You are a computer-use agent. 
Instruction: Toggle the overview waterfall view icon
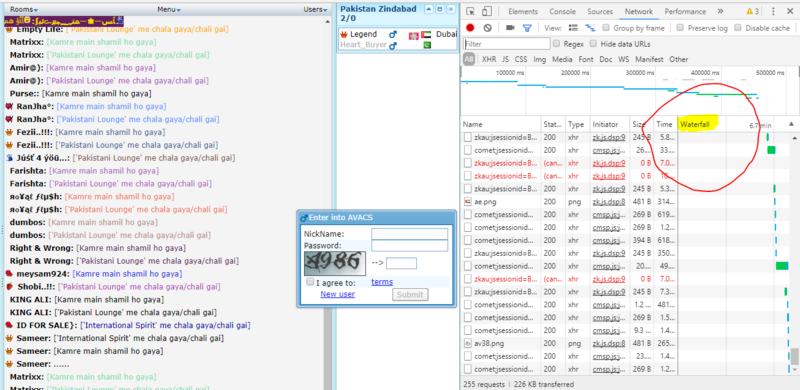590,28
